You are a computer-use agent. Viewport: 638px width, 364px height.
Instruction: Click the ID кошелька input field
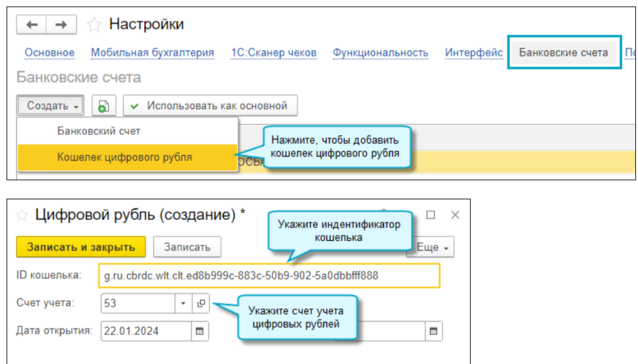[269, 276]
